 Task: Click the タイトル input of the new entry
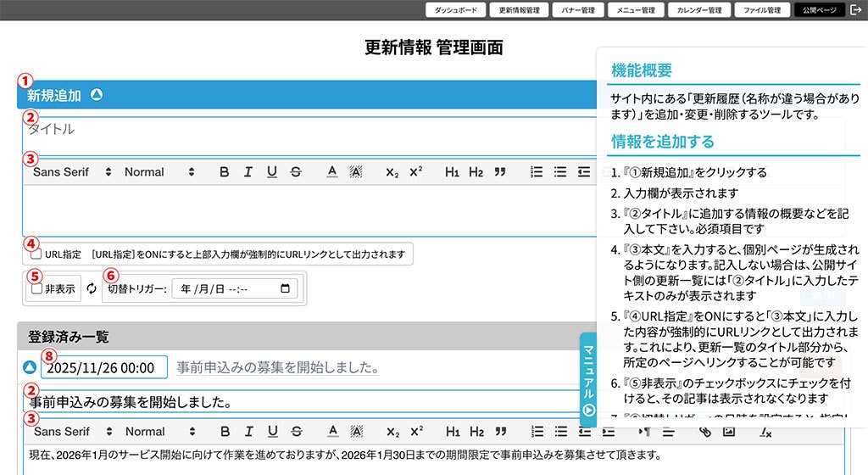pos(310,136)
